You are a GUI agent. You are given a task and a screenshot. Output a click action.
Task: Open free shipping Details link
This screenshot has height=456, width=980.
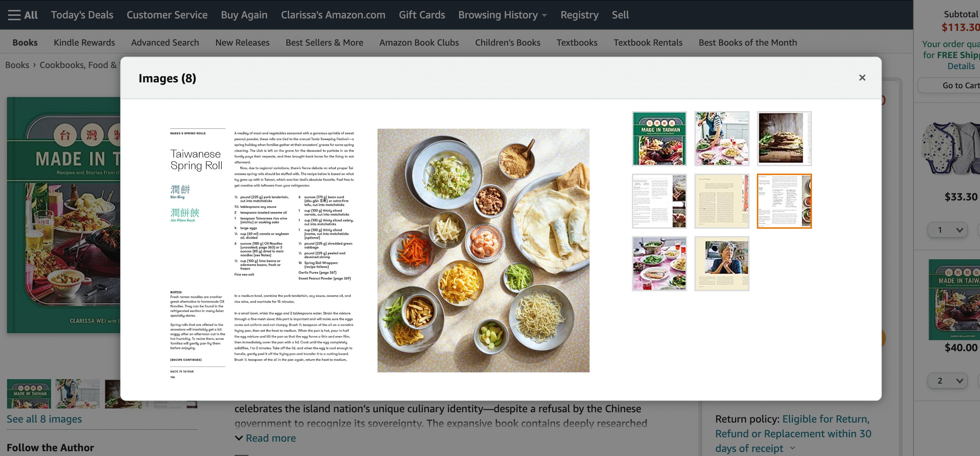point(961,66)
